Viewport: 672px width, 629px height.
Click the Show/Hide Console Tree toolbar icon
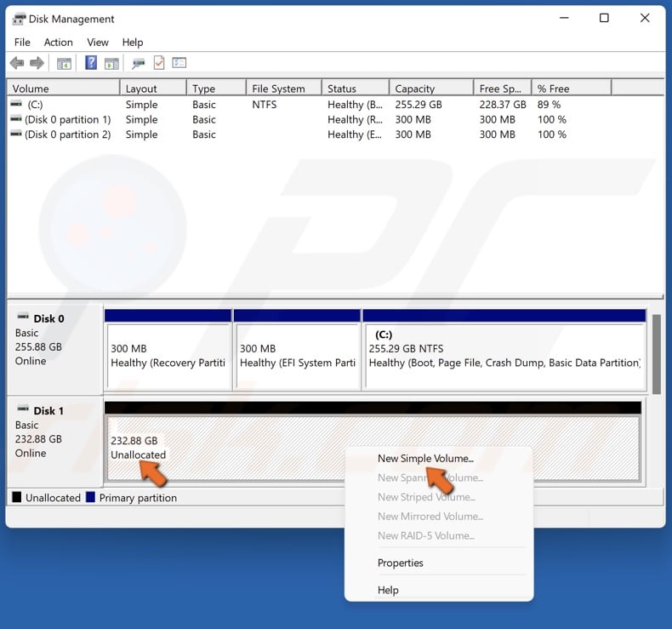tap(65, 64)
